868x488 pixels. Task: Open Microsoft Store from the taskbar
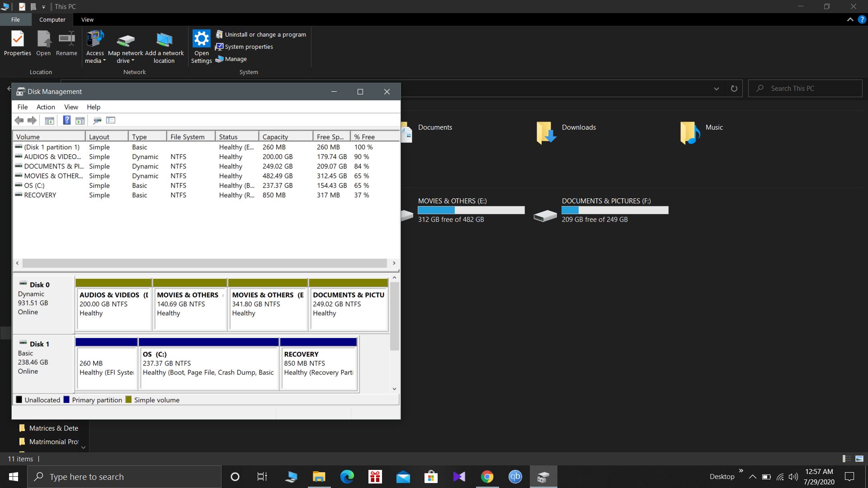pyautogui.click(x=431, y=477)
